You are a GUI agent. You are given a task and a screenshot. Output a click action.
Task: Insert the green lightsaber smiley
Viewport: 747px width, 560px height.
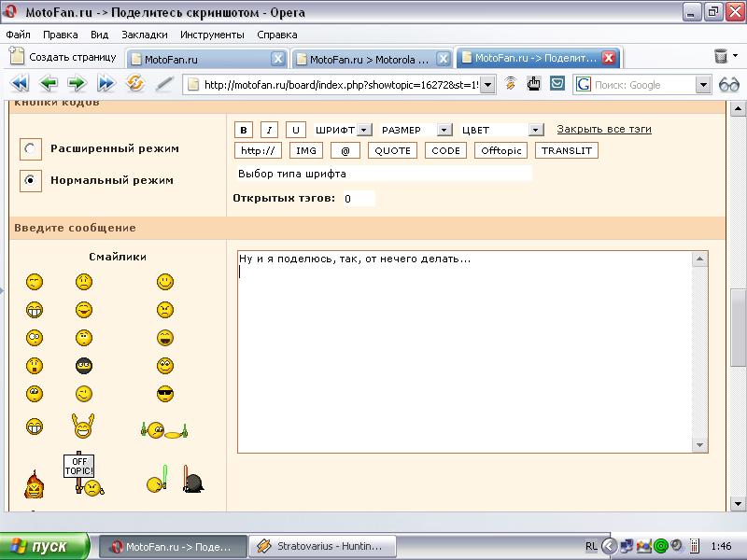(x=157, y=479)
